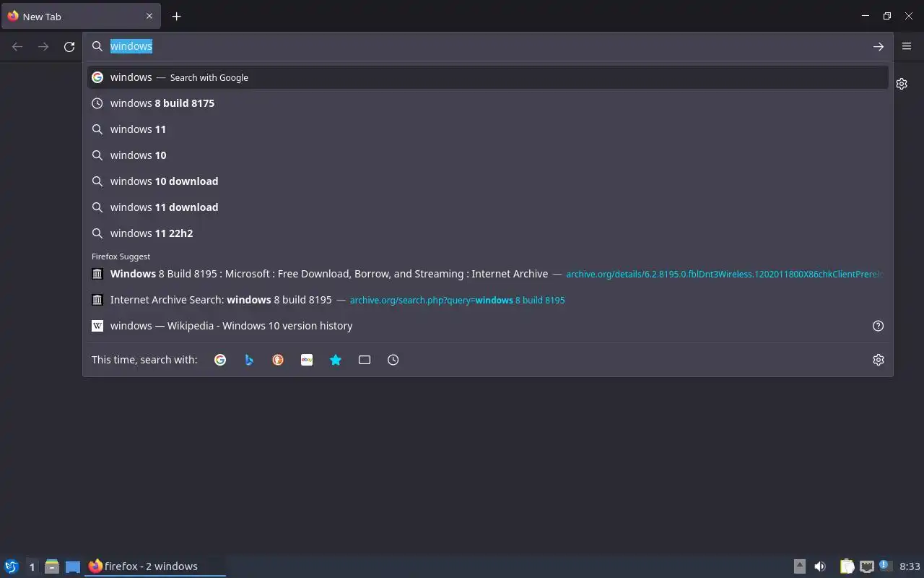The width and height of the screenshot is (924, 578).
Task: Click the magnifier icon in address bar
Action: point(97,46)
